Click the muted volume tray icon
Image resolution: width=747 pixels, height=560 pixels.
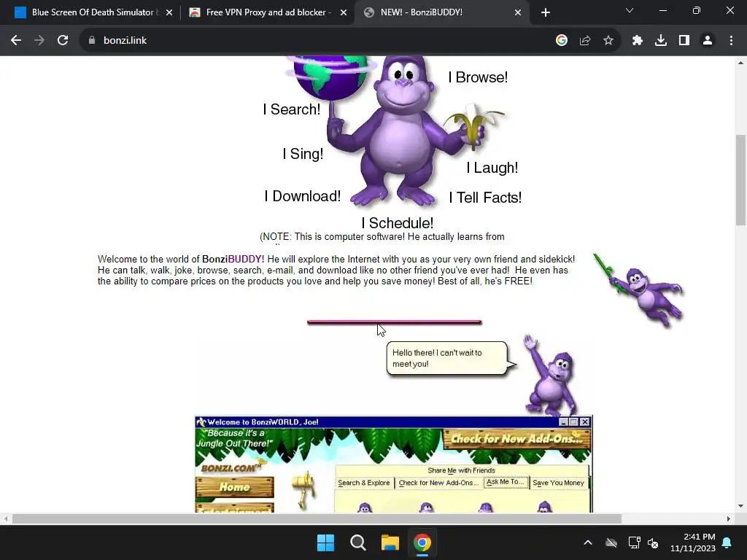[x=653, y=542]
